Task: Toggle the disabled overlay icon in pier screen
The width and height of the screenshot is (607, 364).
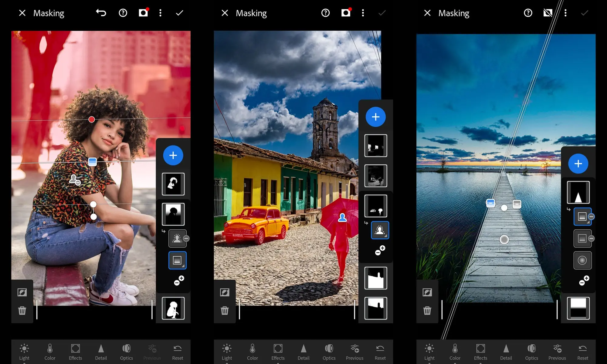Action: coord(548,13)
